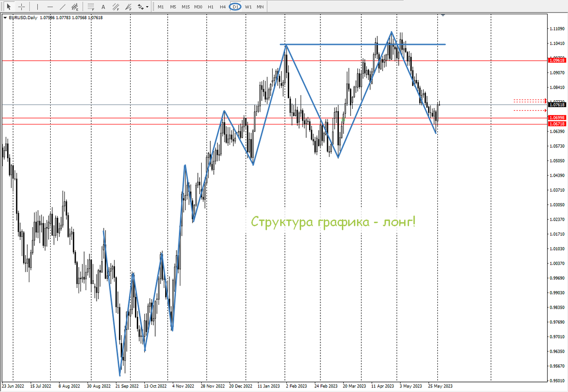Select the Fibonacci Fan tool

tap(128, 7)
